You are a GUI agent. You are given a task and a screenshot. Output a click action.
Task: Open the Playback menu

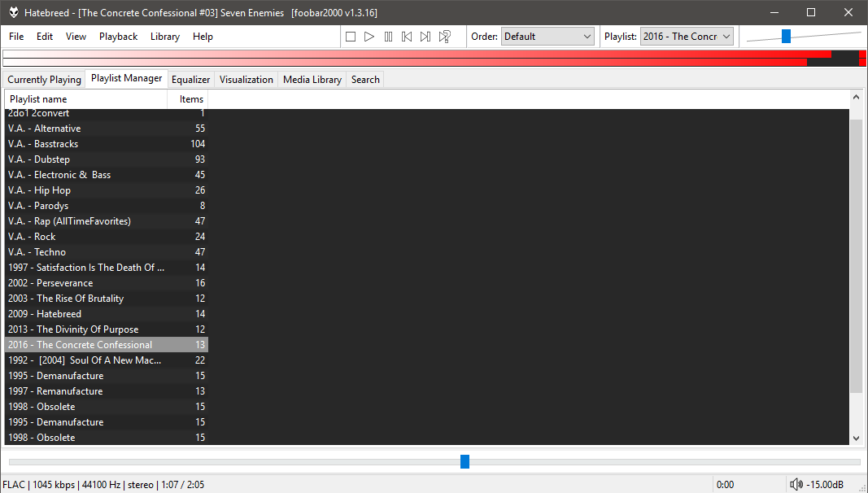pos(119,37)
